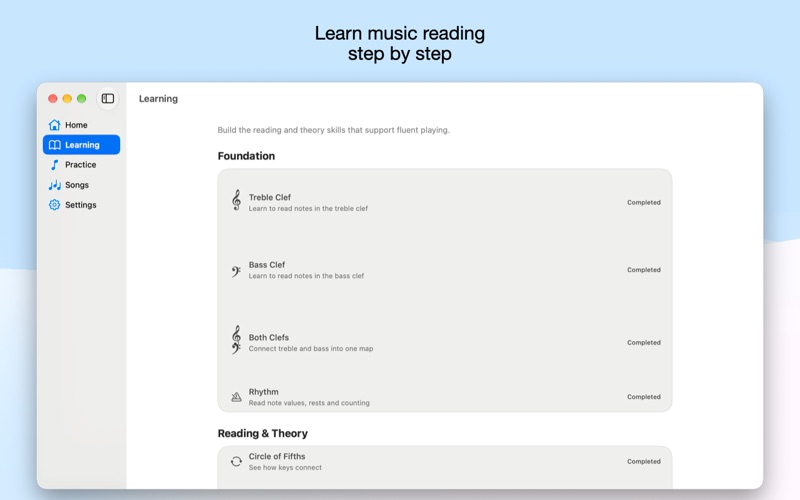
Task: Click the Reading & Theory section heading
Action: [x=263, y=434]
